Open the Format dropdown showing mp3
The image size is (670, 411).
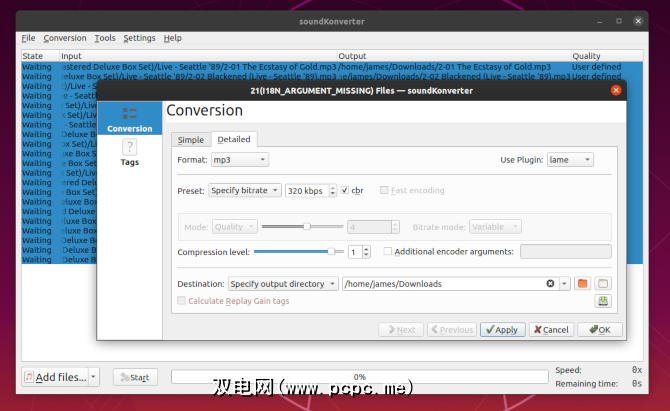tap(240, 160)
